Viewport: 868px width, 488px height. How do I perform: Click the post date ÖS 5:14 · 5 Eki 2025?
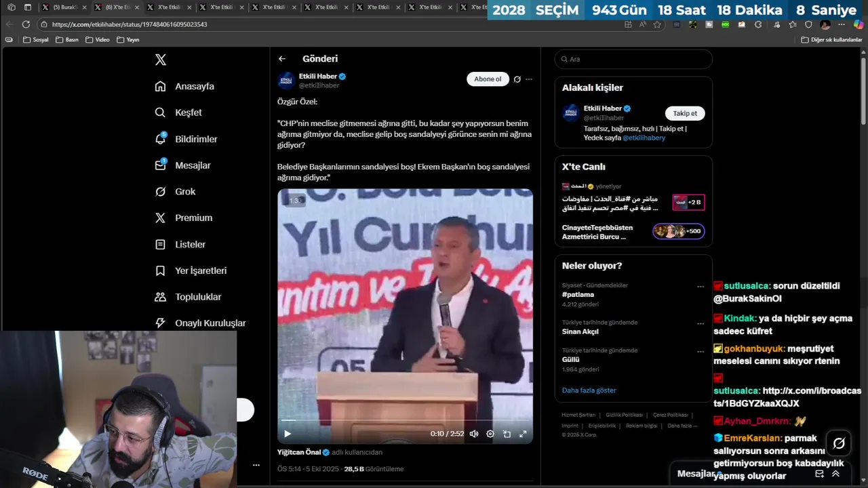(309, 469)
